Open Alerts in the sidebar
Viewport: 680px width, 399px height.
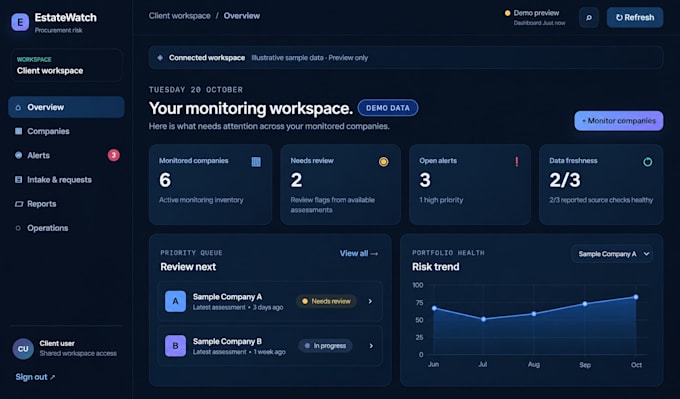click(66, 155)
